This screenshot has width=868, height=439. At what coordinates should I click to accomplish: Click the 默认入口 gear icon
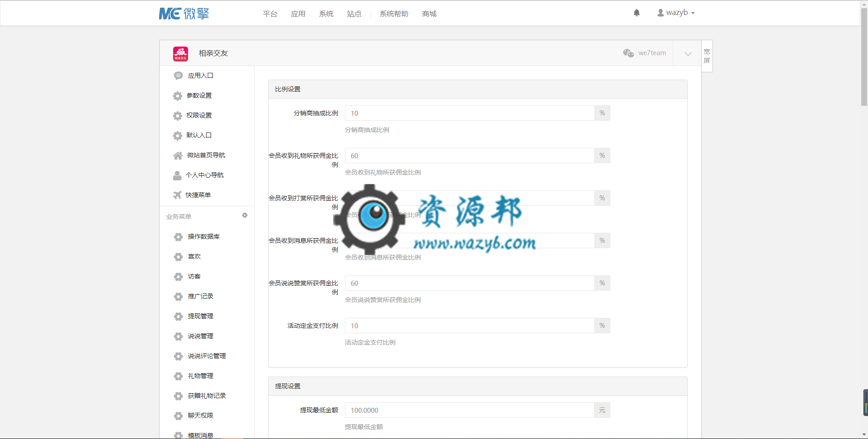pos(178,136)
